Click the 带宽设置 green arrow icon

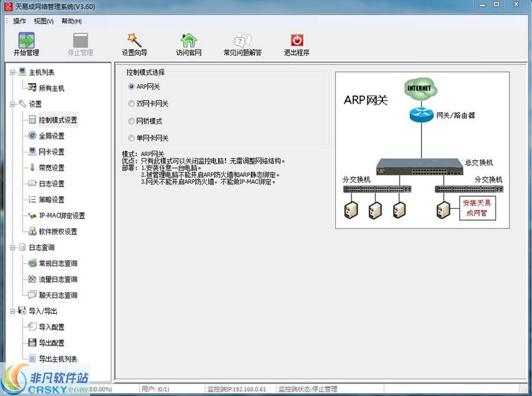point(33,167)
